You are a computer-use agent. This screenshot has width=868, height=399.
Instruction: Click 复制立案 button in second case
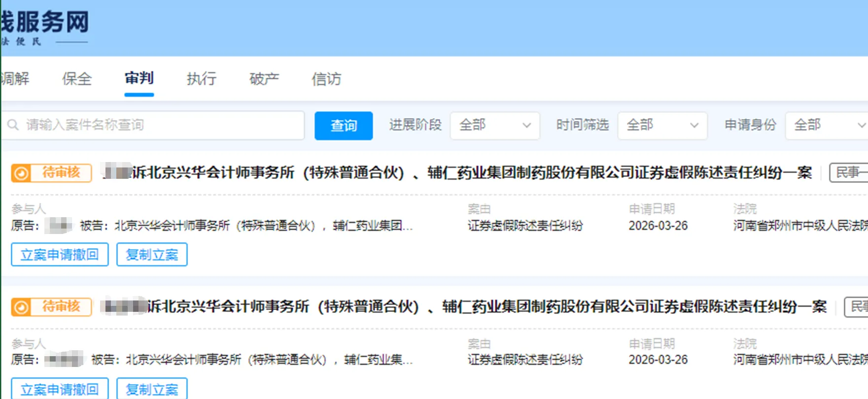coord(152,389)
